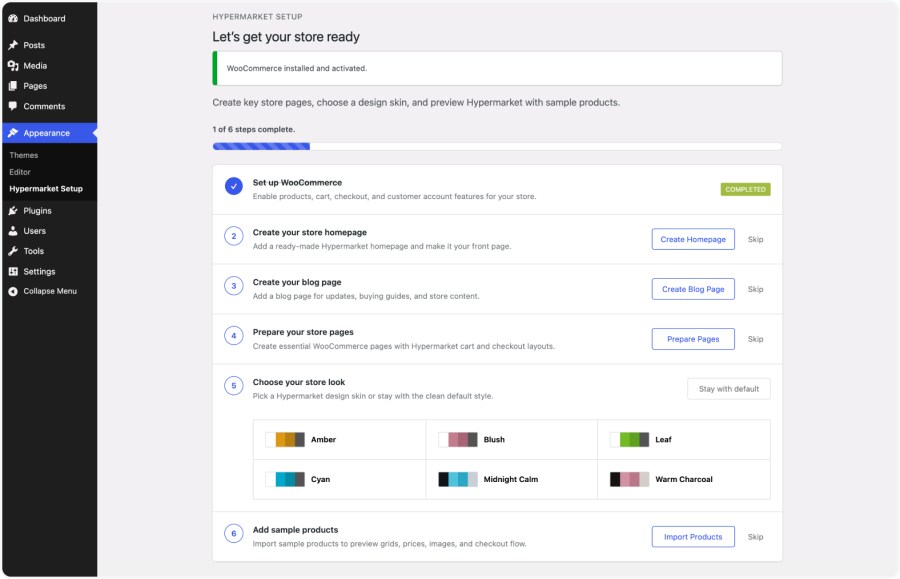This screenshot has width=900, height=579.
Task: Select Hypermarket Setup submenu item
Action: tap(46, 188)
